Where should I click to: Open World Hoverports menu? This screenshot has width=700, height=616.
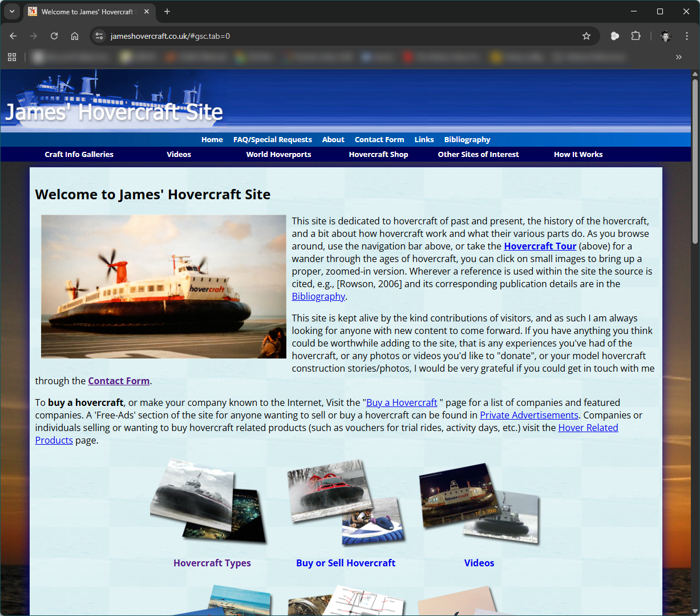point(279,154)
